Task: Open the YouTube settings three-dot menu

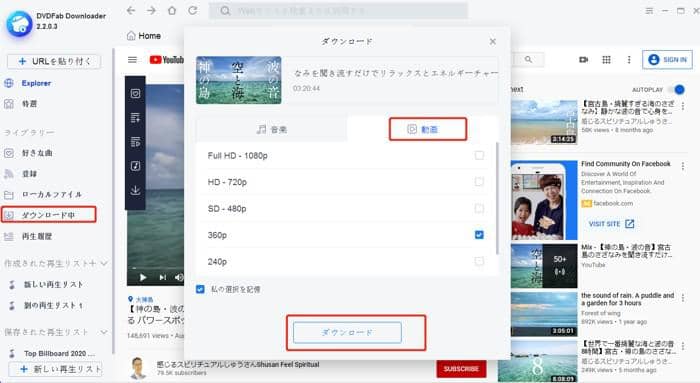Action: click(629, 59)
